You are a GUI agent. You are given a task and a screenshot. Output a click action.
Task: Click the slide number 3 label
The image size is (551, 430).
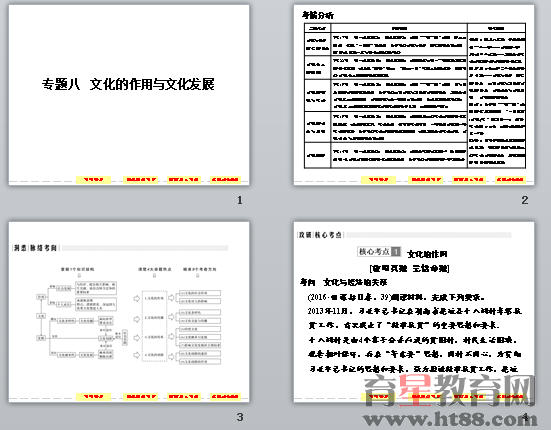240,417
